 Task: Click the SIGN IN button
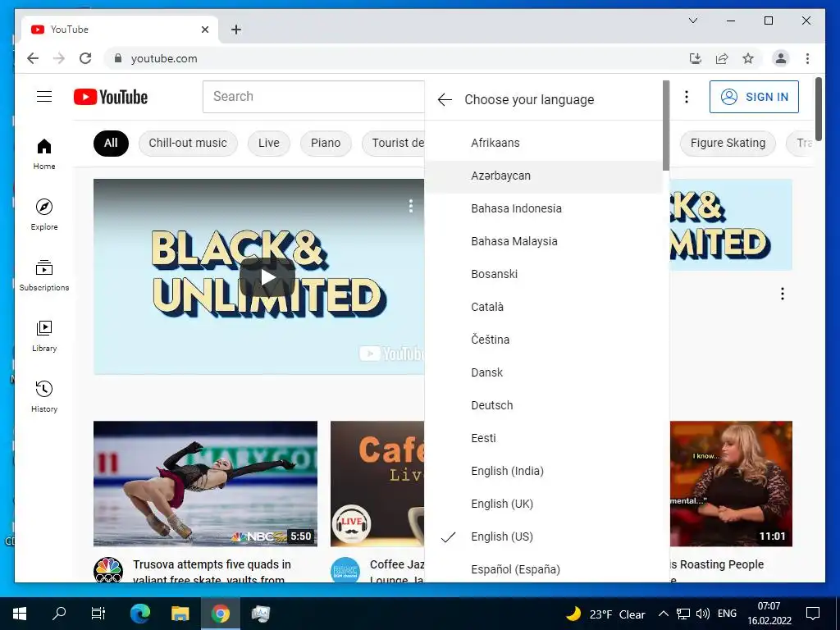point(754,97)
